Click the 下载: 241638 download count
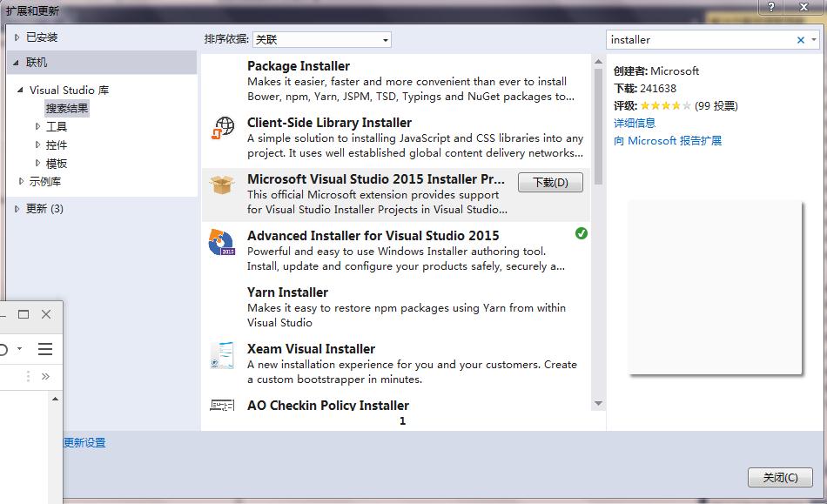 coord(644,89)
